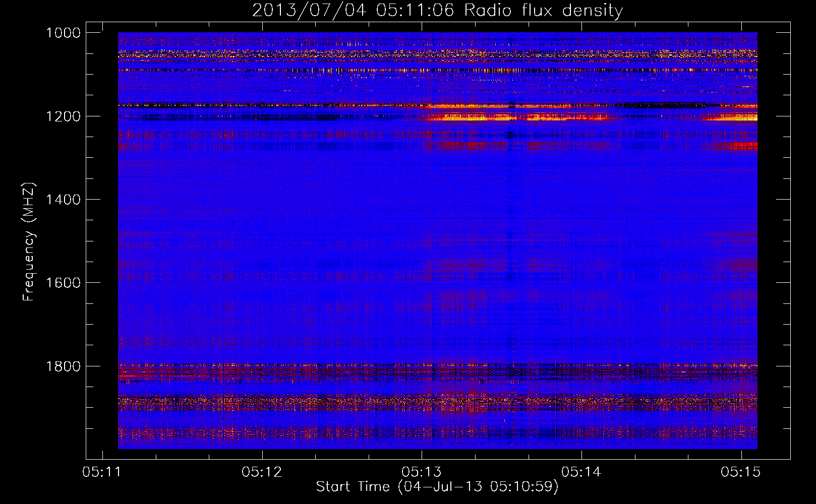Click the 05:11 time tick label
The image size is (816, 504).
102,472
